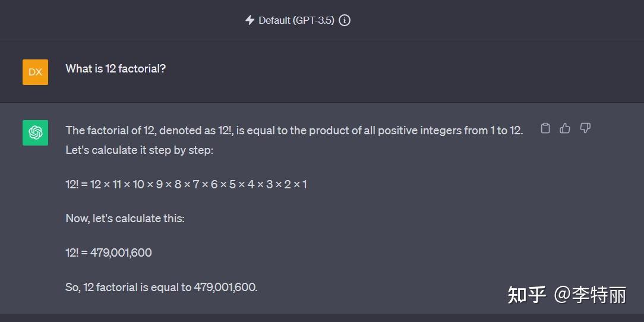The image size is (644, 322).
Task: Copy the response with the clipboard icon
Action: (545, 128)
